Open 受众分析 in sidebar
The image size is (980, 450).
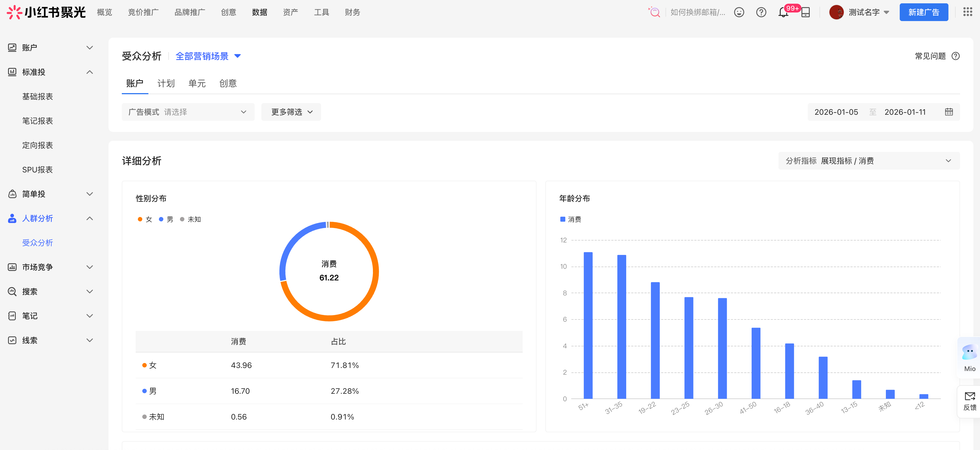coord(38,242)
